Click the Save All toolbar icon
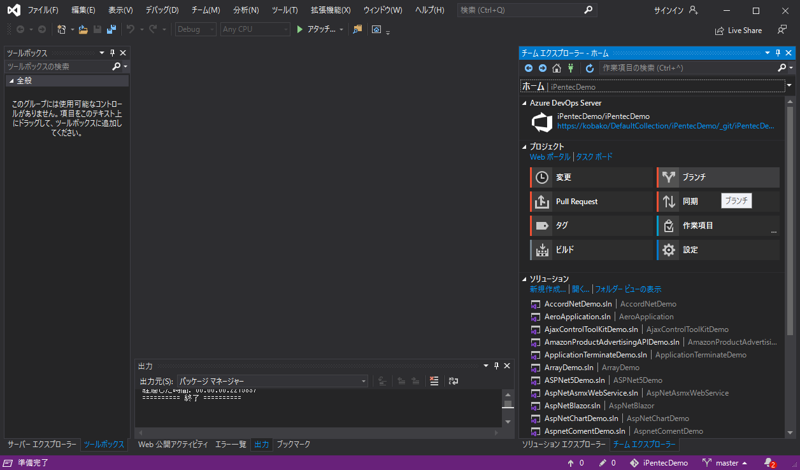The width and height of the screenshot is (800, 470). click(111, 30)
